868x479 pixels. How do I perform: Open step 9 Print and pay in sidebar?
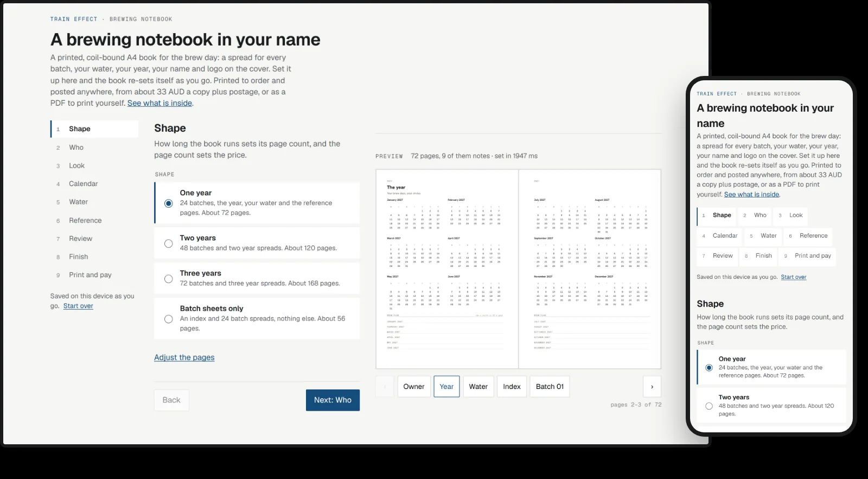point(94,275)
